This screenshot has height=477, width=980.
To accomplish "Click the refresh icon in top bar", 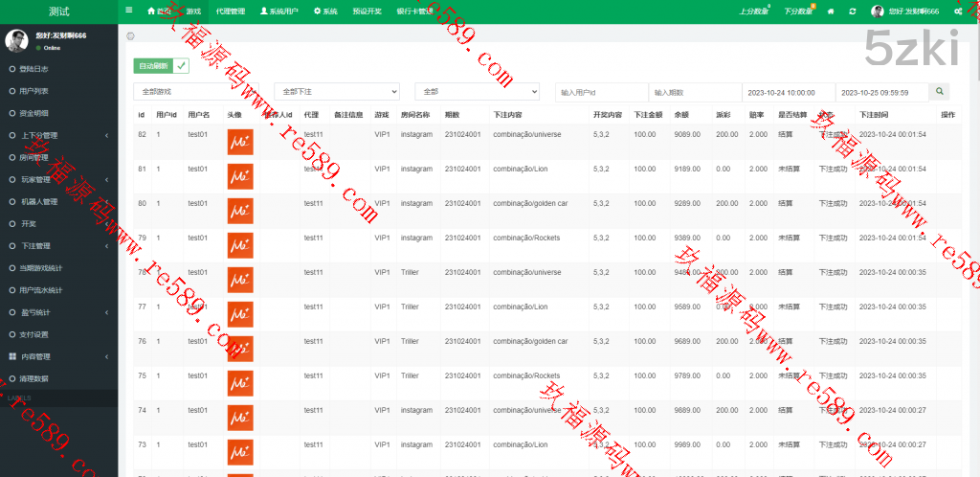I will (852, 11).
